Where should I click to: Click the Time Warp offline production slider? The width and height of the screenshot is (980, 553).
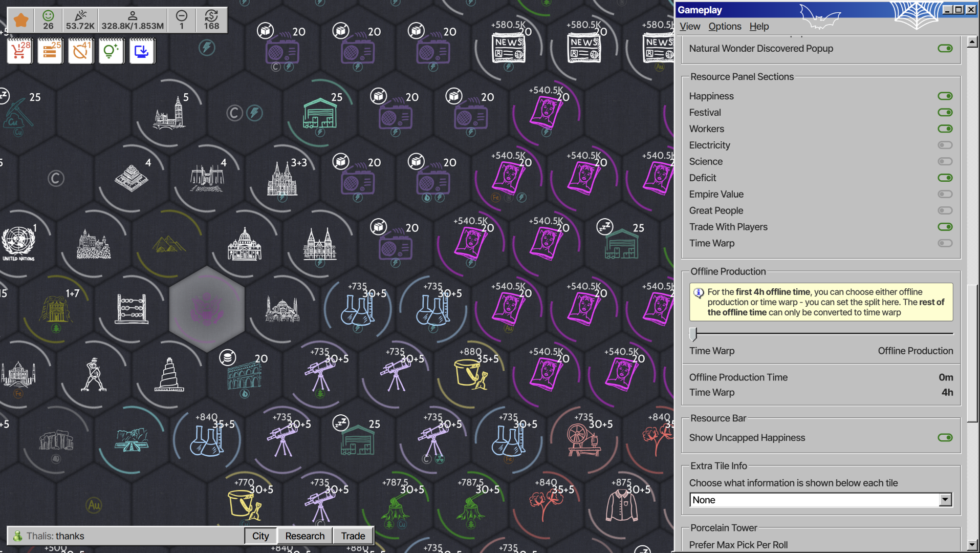click(693, 334)
